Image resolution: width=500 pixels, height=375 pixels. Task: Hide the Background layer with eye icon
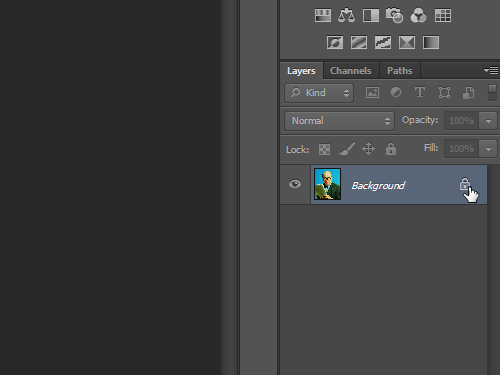click(295, 184)
